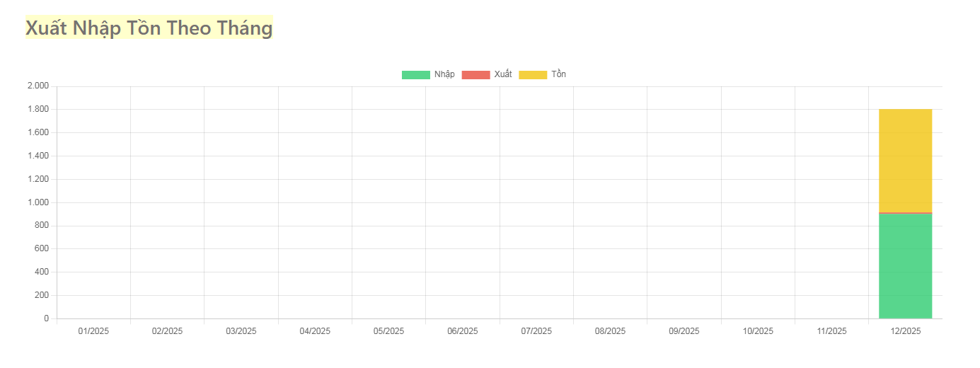Click the 06/2025 month axis label
Viewport: 980px width, 368px height.
tap(463, 330)
